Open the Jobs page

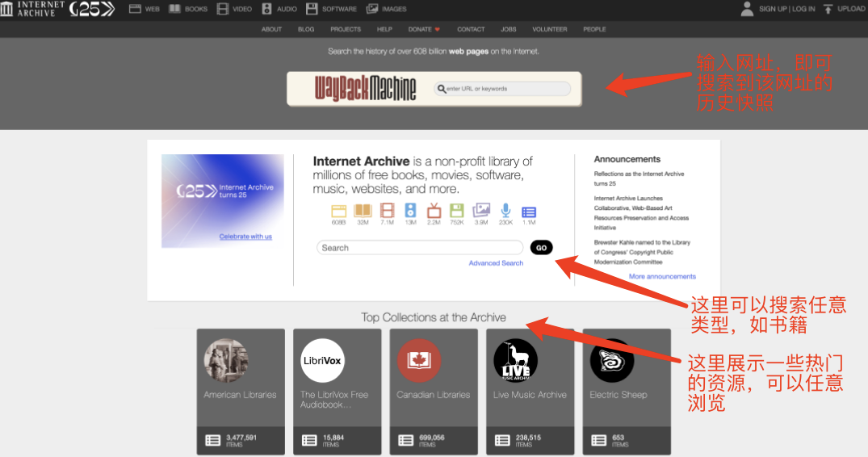tap(508, 29)
